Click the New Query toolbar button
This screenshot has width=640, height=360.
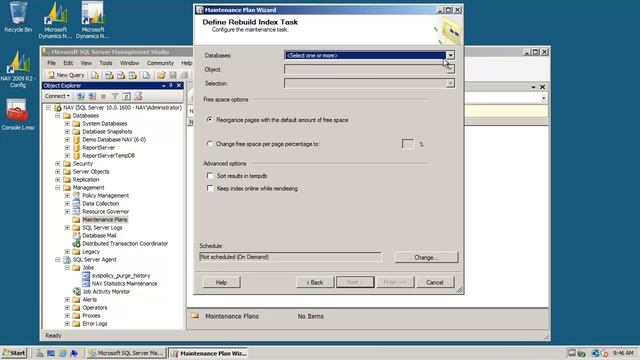pyautogui.click(x=66, y=75)
